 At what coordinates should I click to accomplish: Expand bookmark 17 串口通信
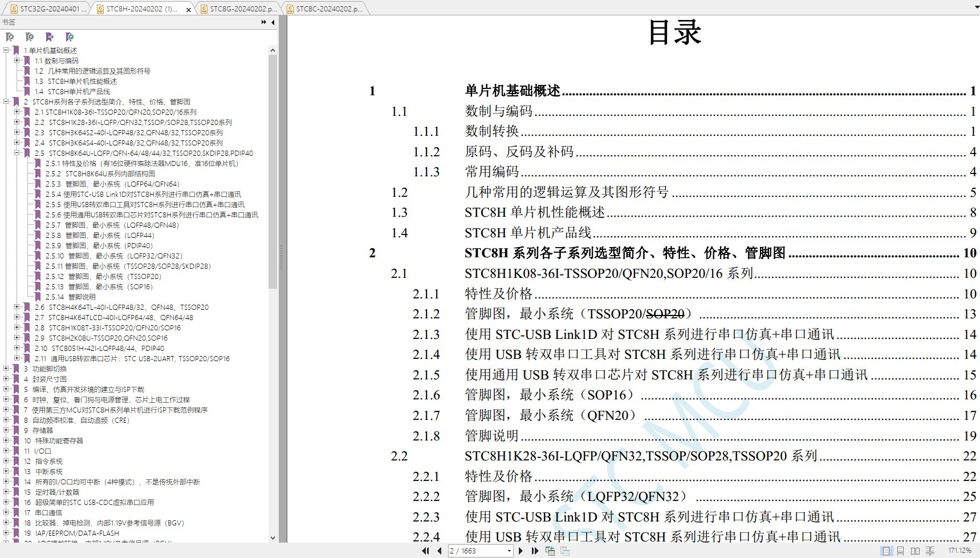click(6, 512)
